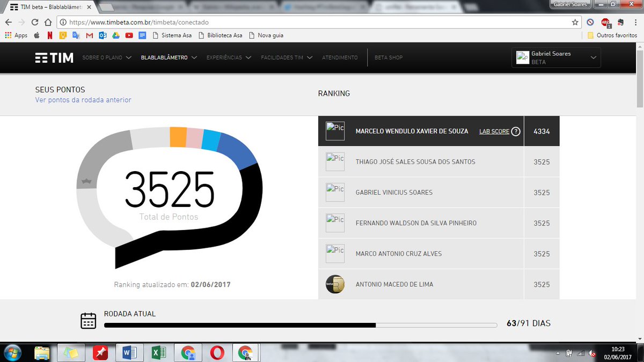Image resolution: width=644 pixels, height=362 pixels.
Task: Open the Adblock Plus extension icon
Action: 605,23
